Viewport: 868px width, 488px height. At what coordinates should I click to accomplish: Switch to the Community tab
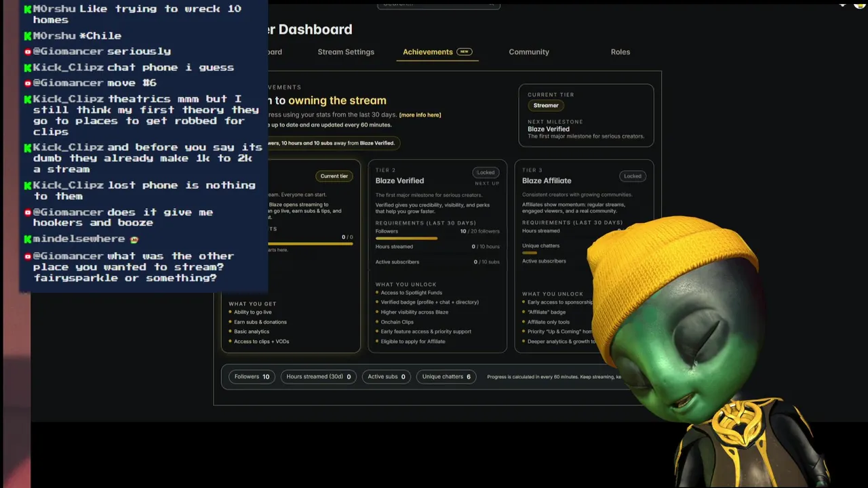pos(529,52)
